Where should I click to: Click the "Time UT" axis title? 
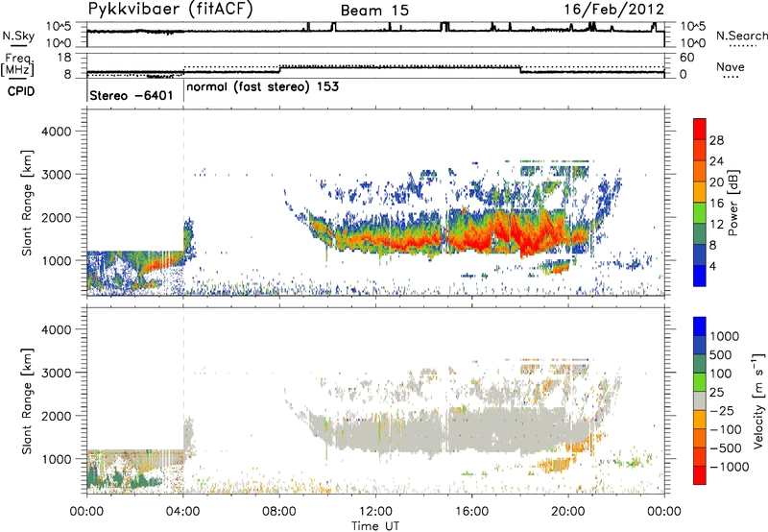[375, 526]
